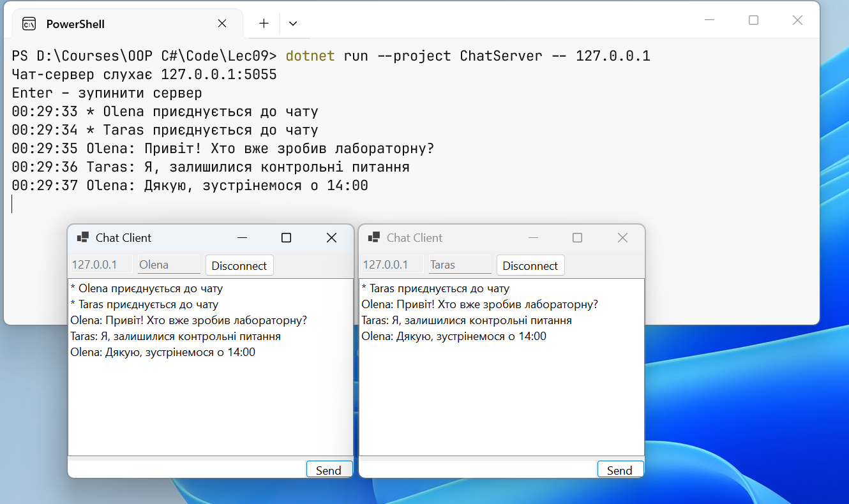The image size is (849, 504).
Task: Close Olena's Chat Client window
Action: coord(331,237)
